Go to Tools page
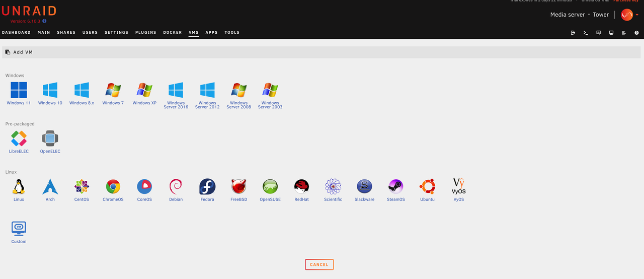The image size is (644, 279). (232, 33)
